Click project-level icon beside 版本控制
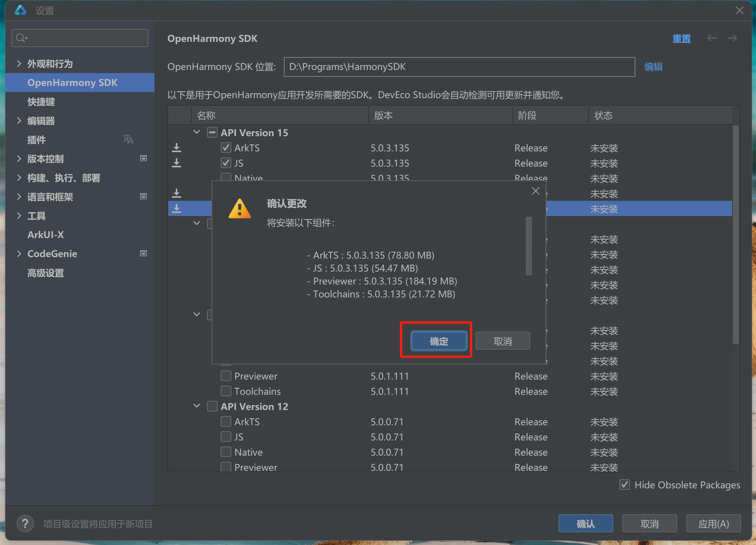This screenshot has width=756, height=545. pos(143,158)
